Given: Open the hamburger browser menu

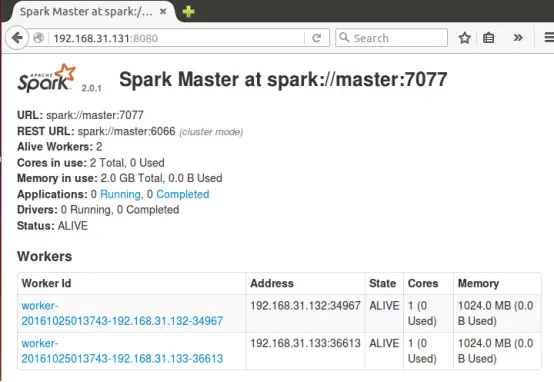Looking at the screenshot, I should point(549,37).
